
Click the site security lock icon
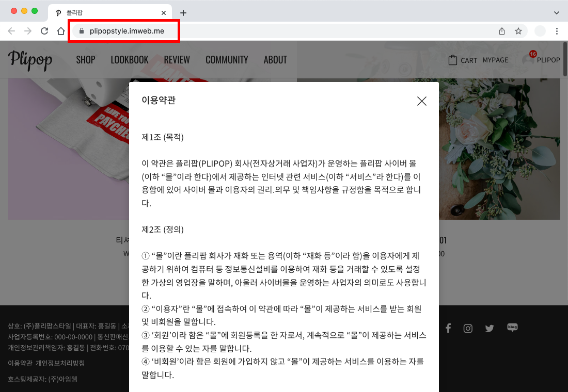pyautogui.click(x=81, y=31)
